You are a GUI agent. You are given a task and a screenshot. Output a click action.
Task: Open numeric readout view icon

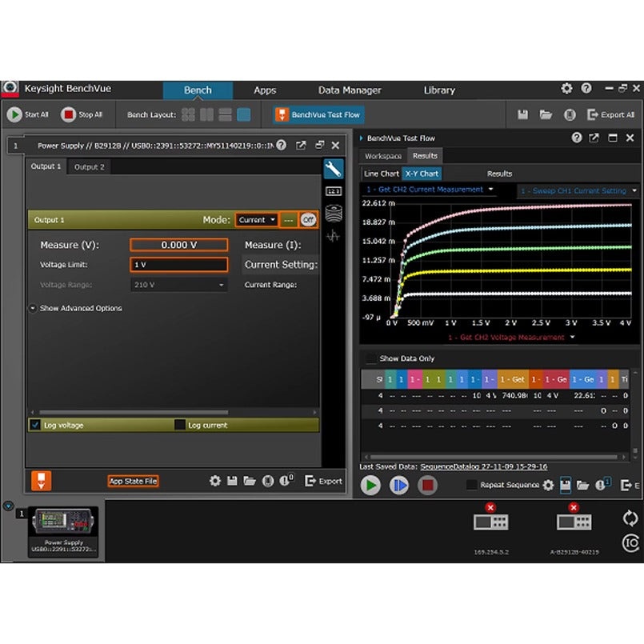[x=333, y=191]
